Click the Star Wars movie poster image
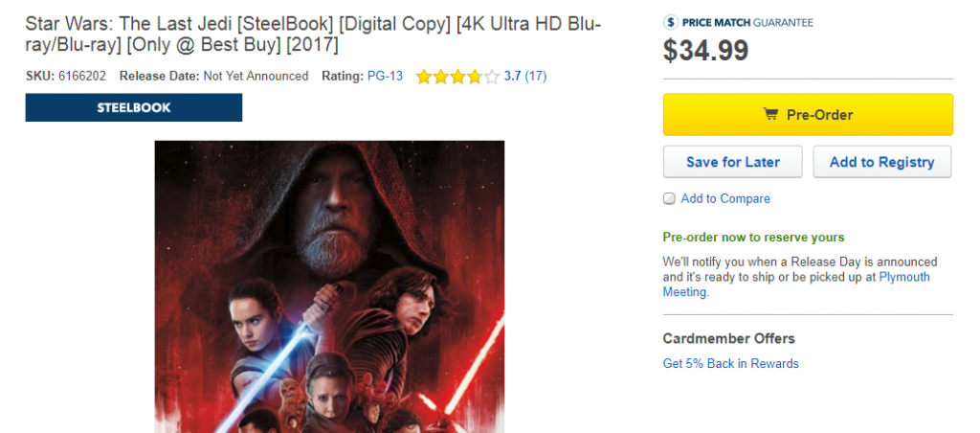980x433 pixels. coord(329,286)
